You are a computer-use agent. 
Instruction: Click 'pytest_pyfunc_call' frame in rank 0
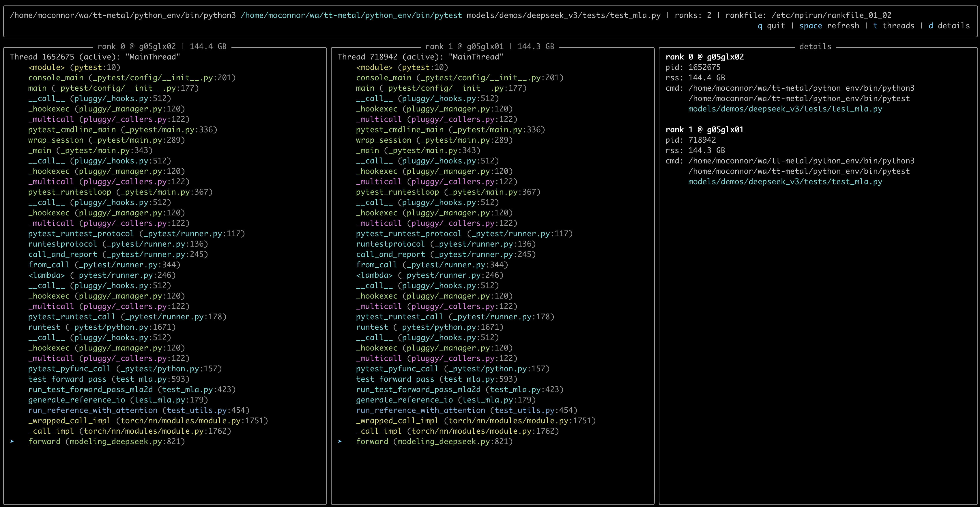(x=125, y=369)
